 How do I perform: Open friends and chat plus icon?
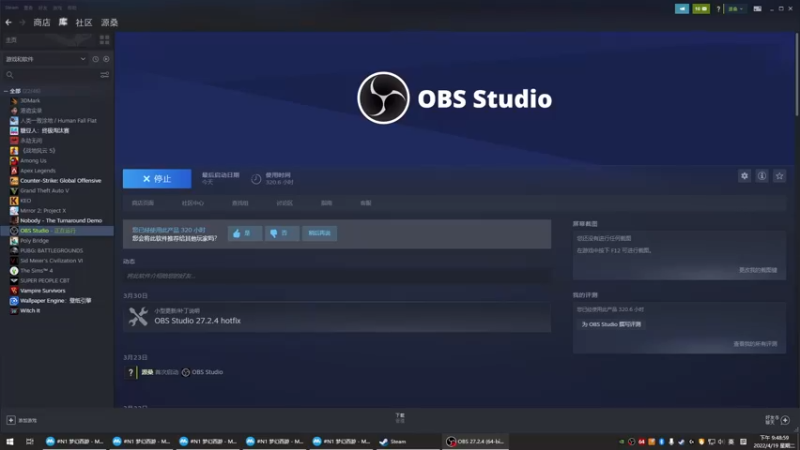pyautogui.click(x=785, y=420)
